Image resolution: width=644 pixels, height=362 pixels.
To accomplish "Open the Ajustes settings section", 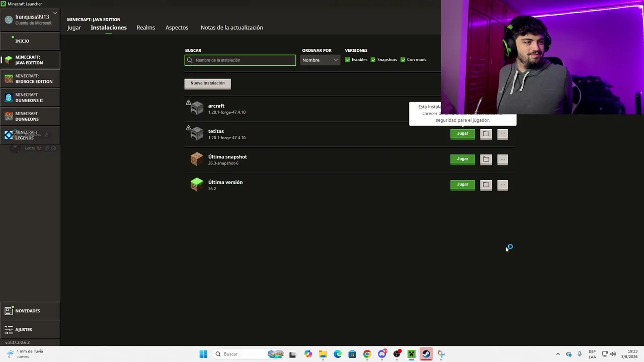I will click(x=30, y=330).
